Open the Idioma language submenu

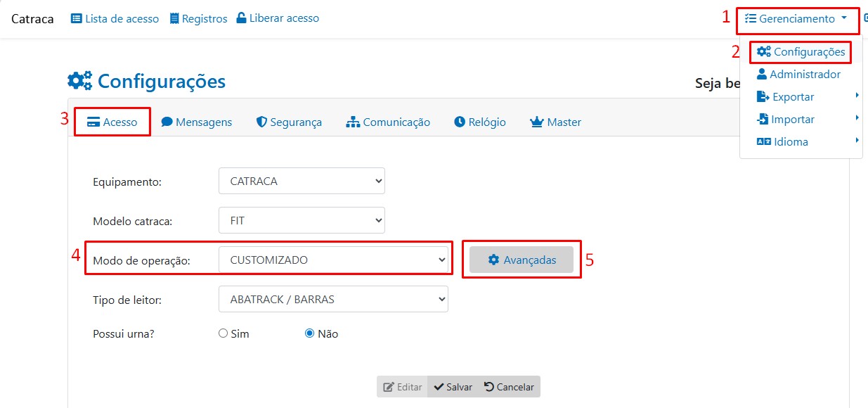coord(791,142)
